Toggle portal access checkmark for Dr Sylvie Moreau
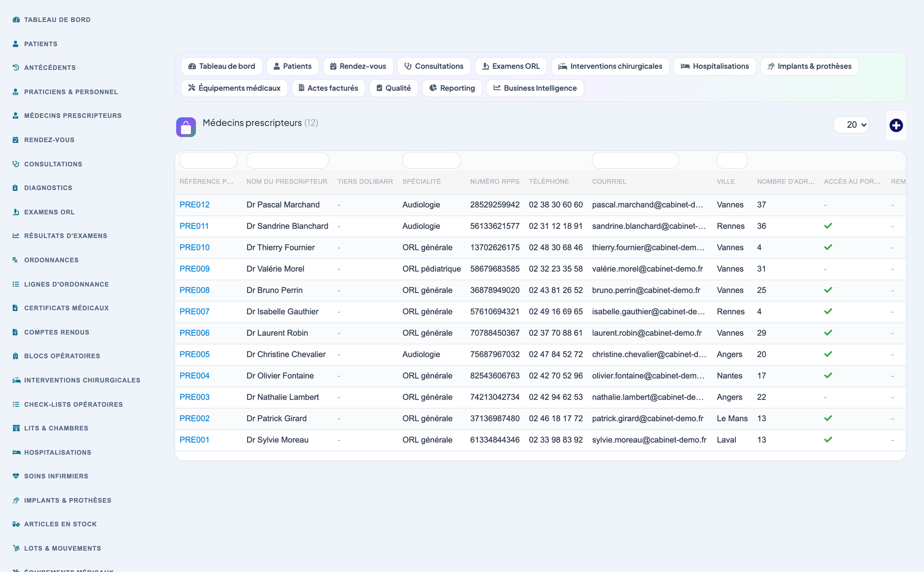The width and height of the screenshot is (924, 572). (828, 440)
